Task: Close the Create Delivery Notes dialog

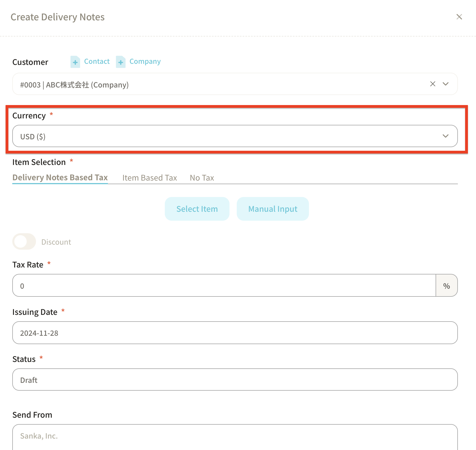Action: [x=459, y=17]
